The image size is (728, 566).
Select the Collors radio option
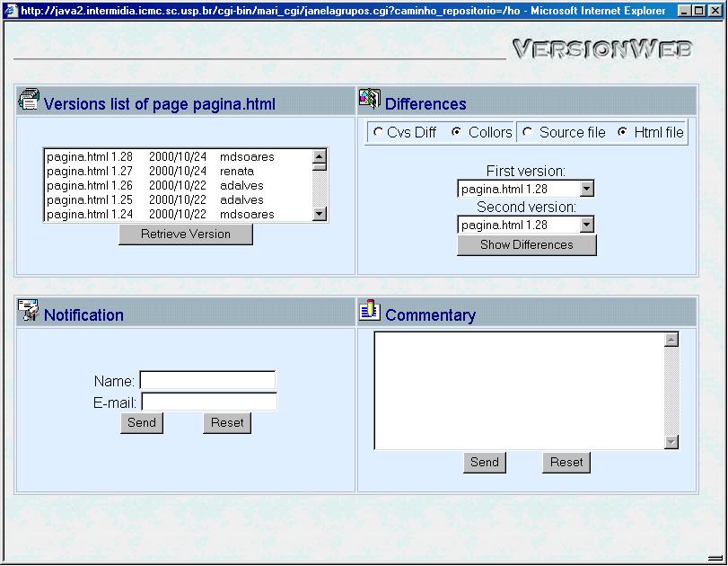click(457, 132)
